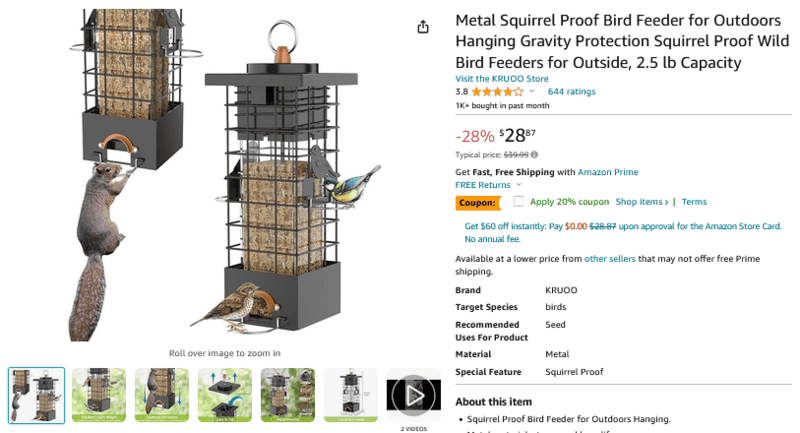The width and height of the screenshot is (800, 433).
Task: Click the other sellers link
Action: 610,259
